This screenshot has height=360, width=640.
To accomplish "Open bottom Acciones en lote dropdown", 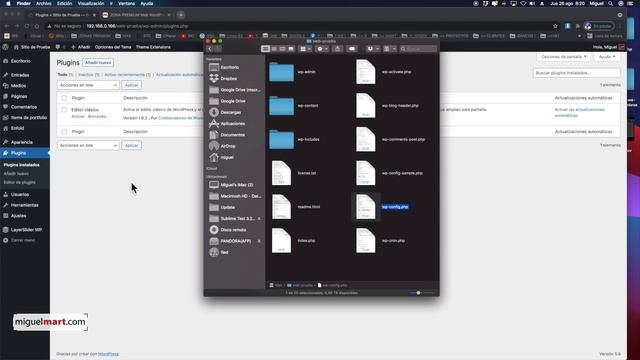I will [88, 145].
